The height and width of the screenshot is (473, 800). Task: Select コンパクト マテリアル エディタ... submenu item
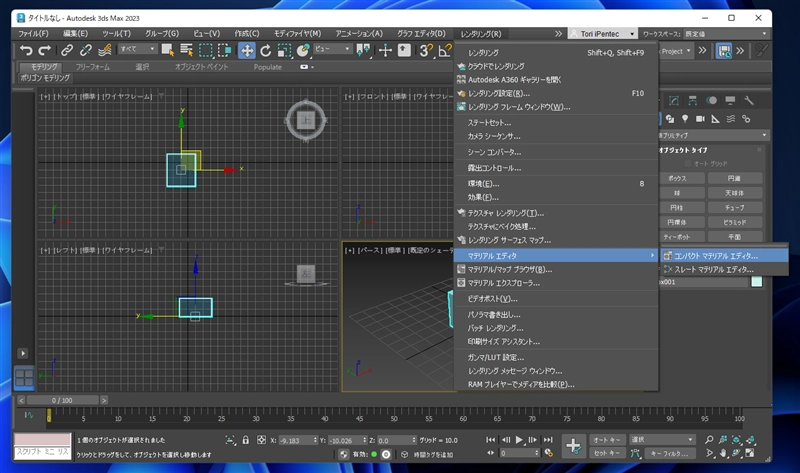[724, 256]
